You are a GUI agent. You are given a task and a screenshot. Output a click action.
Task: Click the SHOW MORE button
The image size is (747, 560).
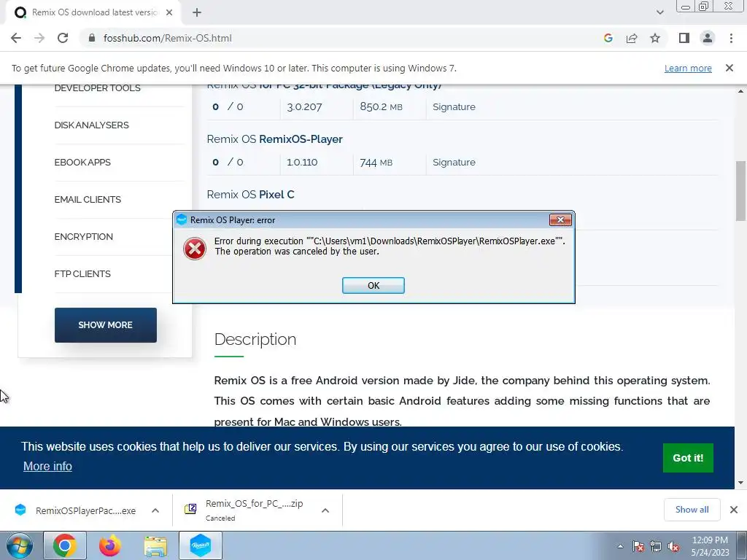point(105,324)
